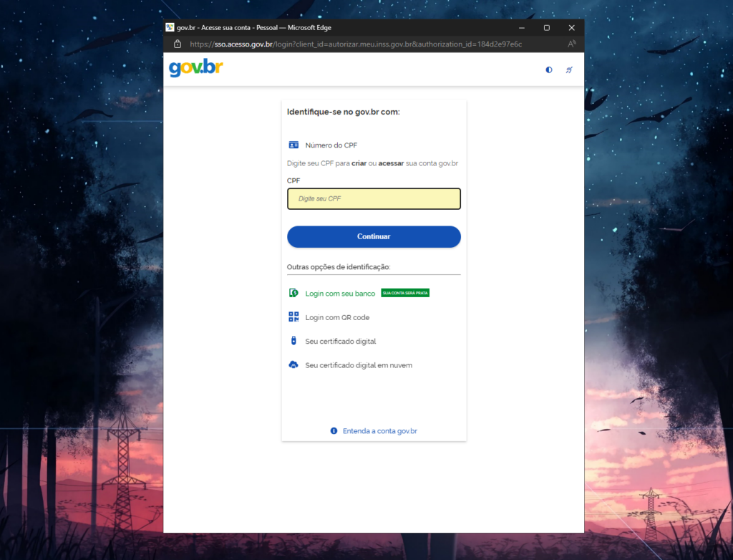The width and height of the screenshot is (733, 560).
Task: Click the digital certificate USB token icon
Action: pos(293,341)
